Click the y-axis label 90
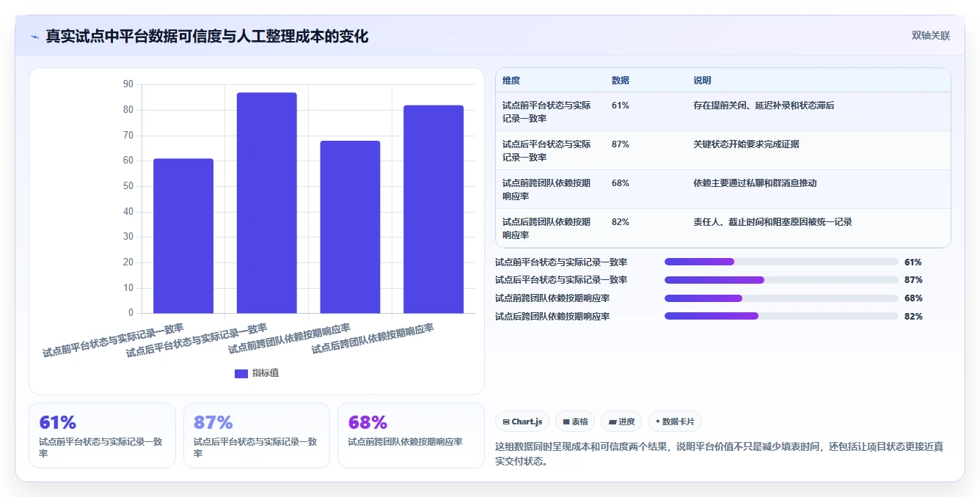Viewport: 980px width, 497px height. [x=128, y=84]
